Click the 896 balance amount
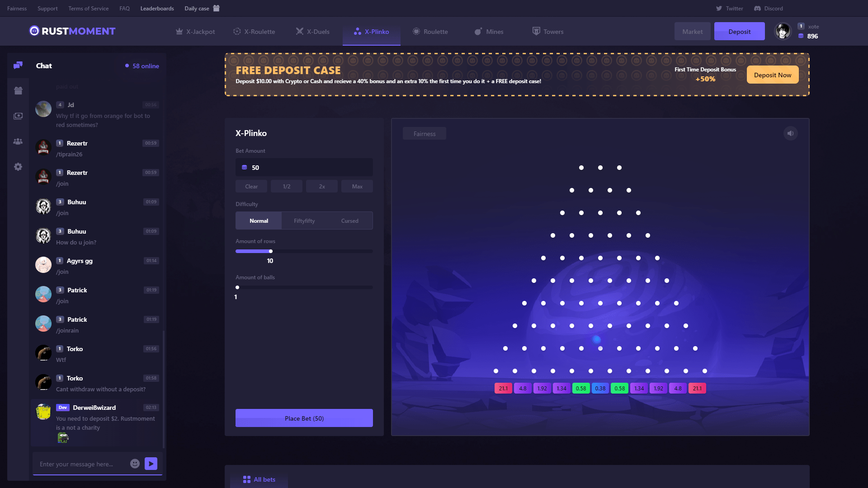868x488 pixels. click(x=812, y=36)
